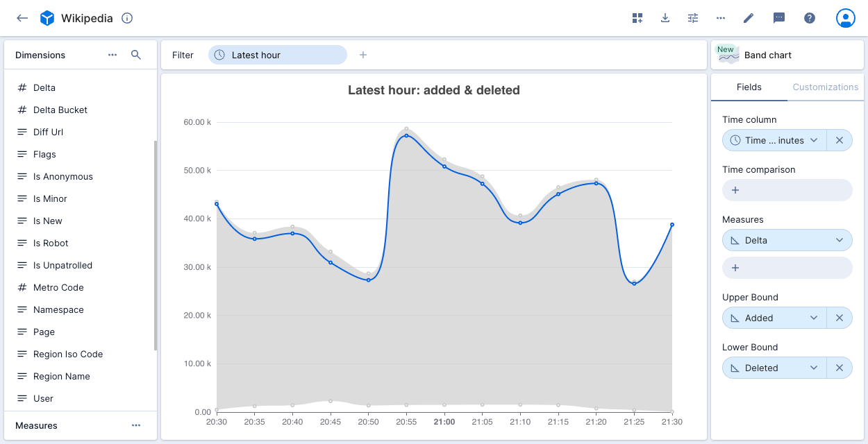Open the comments chat icon
Image resolution: width=868 pixels, height=444 pixels.
pos(779,18)
